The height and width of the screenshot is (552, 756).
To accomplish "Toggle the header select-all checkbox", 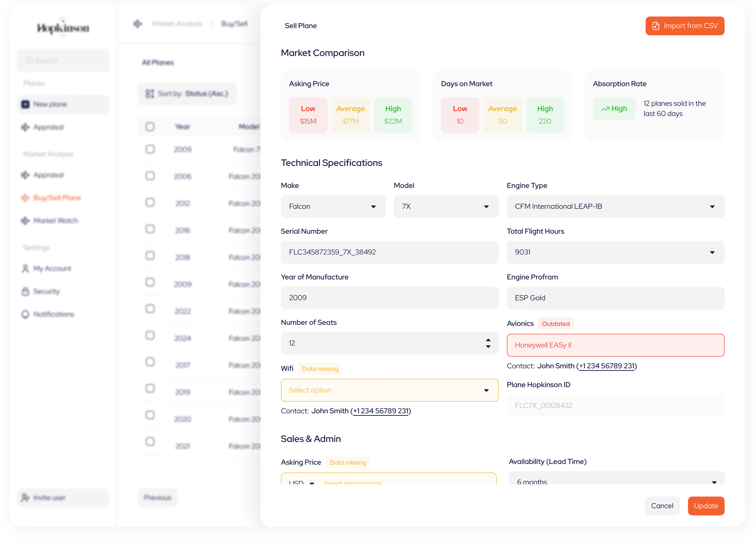I will (x=150, y=127).
